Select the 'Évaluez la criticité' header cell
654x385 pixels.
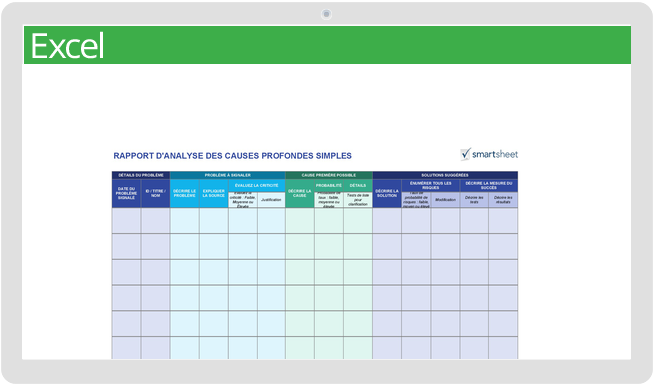(x=257, y=186)
